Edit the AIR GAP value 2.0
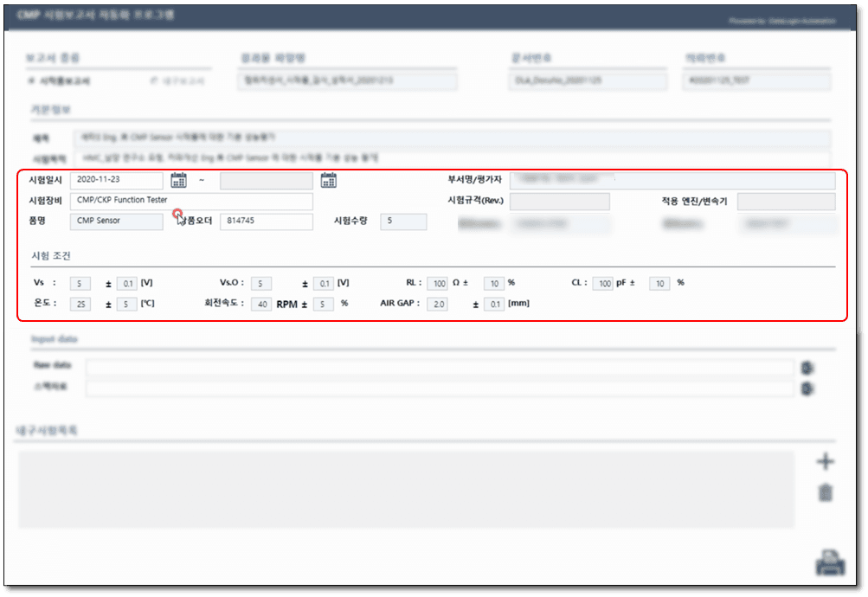 437,305
